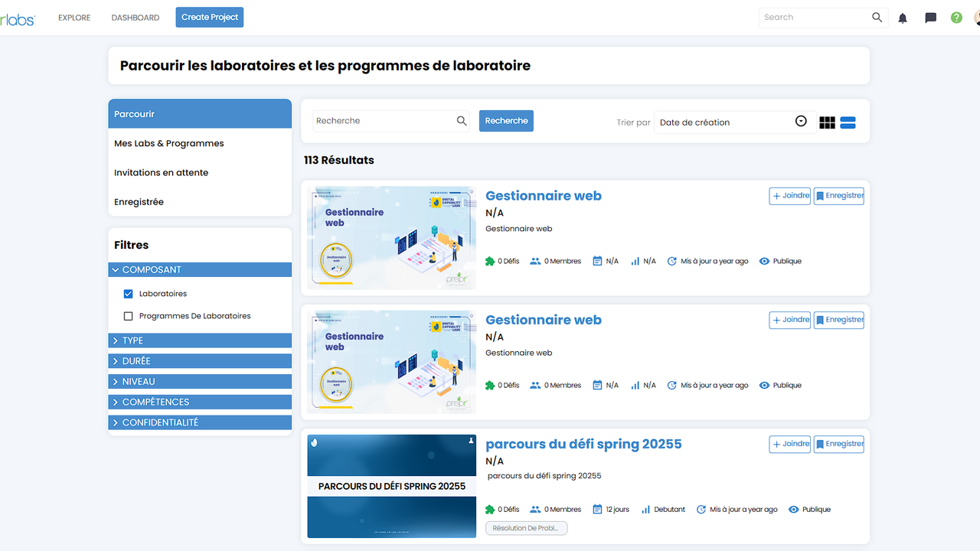Click the blue Recherche button
This screenshot has height=551, width=980.
(x=506, y=121)
